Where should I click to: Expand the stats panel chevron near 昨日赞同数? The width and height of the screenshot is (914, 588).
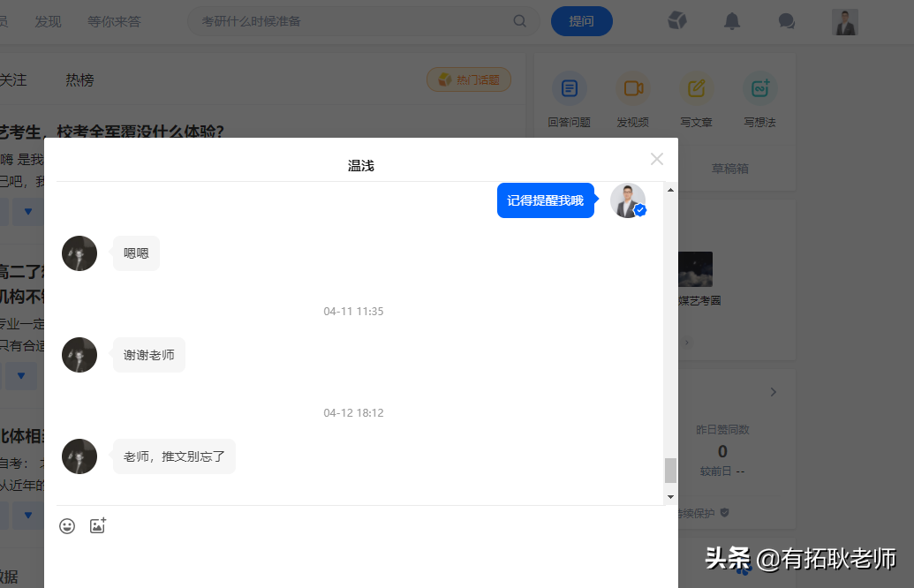(773, 391)
